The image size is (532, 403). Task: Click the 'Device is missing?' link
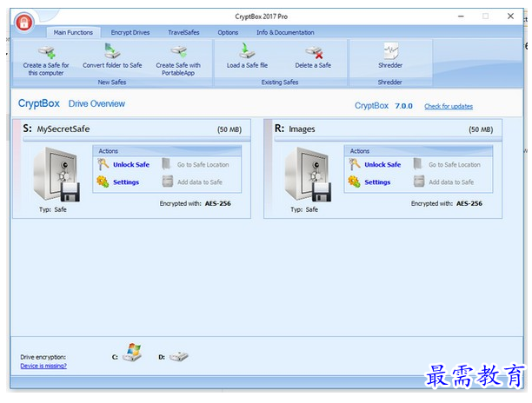coord(43,366)
